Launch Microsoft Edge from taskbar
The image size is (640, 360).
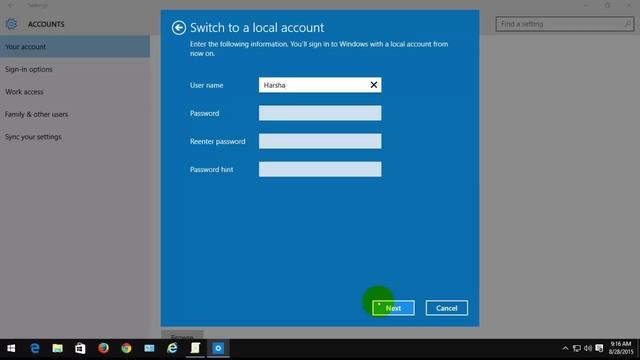pos(35,348)
